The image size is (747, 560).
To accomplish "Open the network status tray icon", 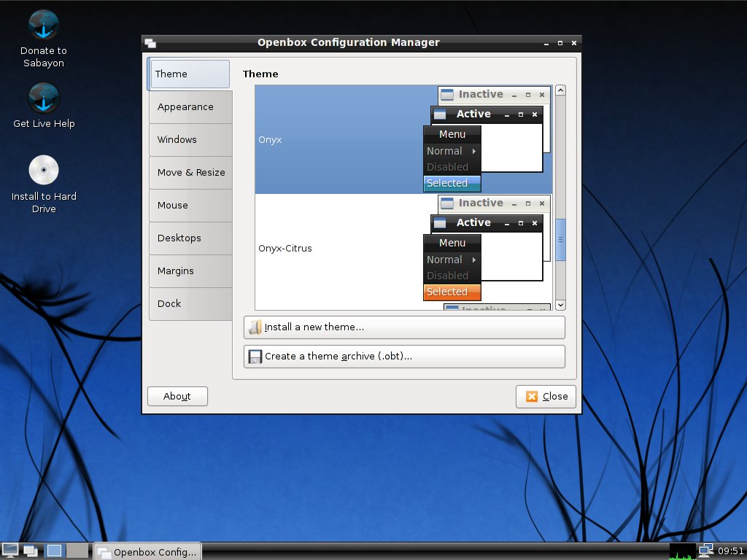I will pos(706,551).
